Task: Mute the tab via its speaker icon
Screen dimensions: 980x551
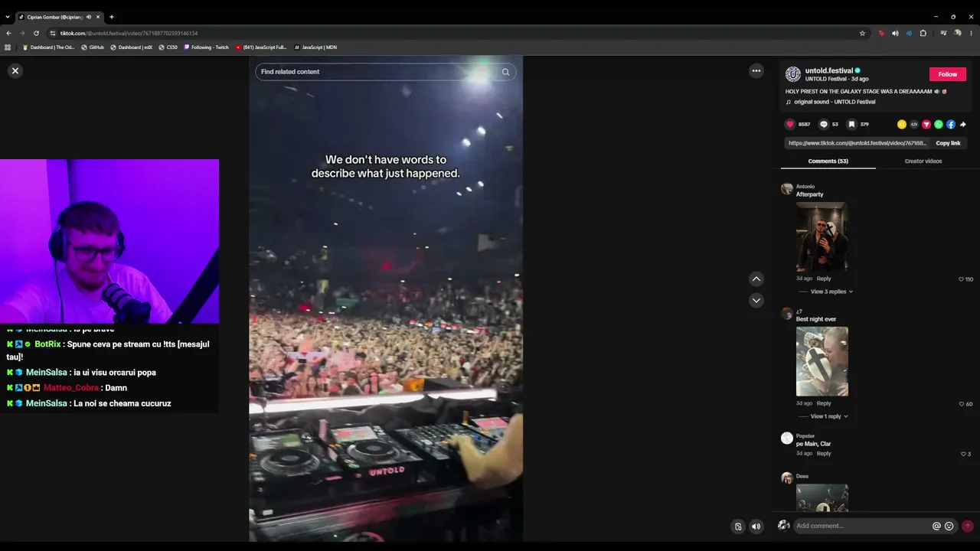Action: point(89,17)
